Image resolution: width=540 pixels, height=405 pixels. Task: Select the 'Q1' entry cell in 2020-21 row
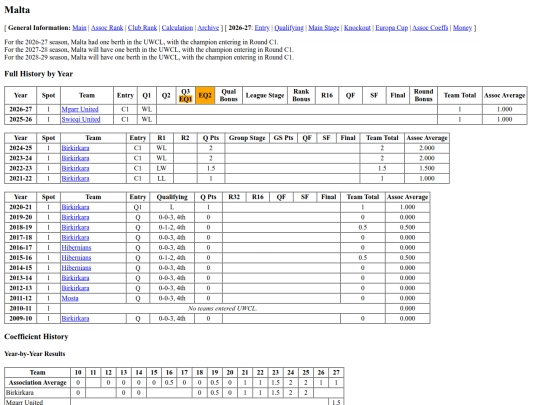coord(138,207)
